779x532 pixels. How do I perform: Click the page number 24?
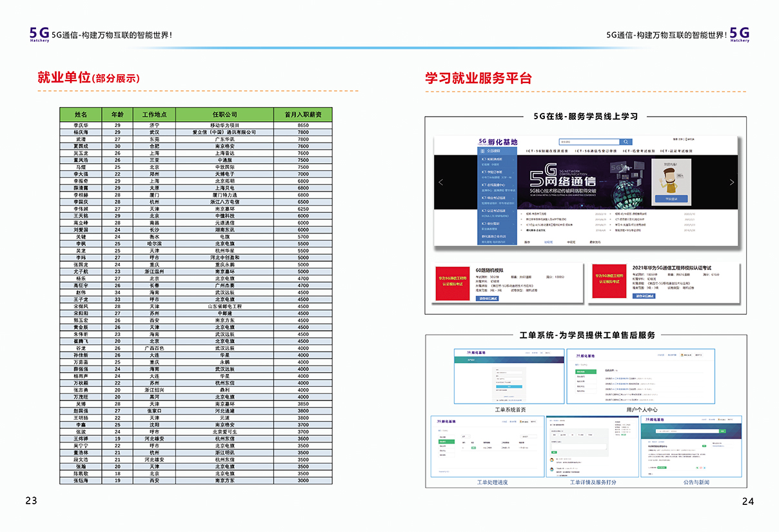point(747,501)
